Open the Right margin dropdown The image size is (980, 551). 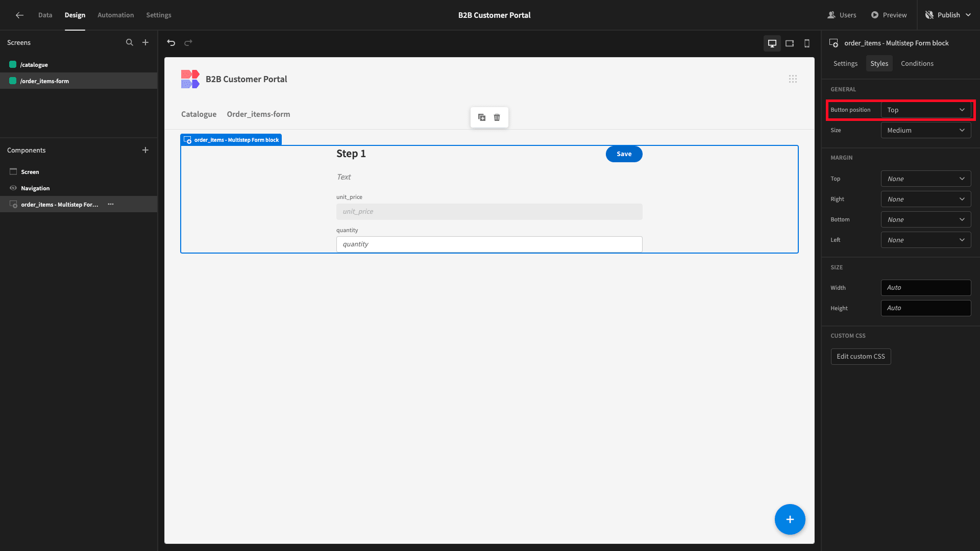coord(926,199)
